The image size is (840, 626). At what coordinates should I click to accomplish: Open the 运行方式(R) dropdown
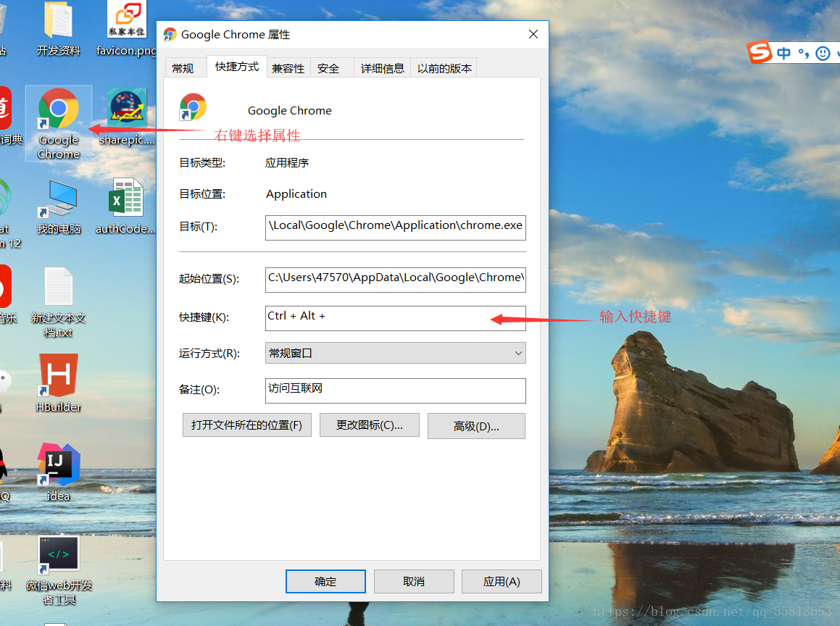point(395,353)
